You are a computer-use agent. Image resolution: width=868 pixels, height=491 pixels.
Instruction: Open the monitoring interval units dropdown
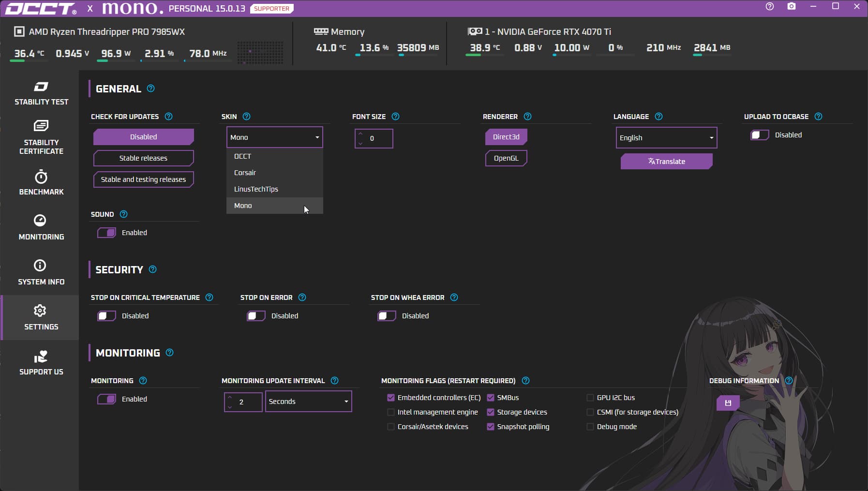pyautogui.click(x=308, y=402)
